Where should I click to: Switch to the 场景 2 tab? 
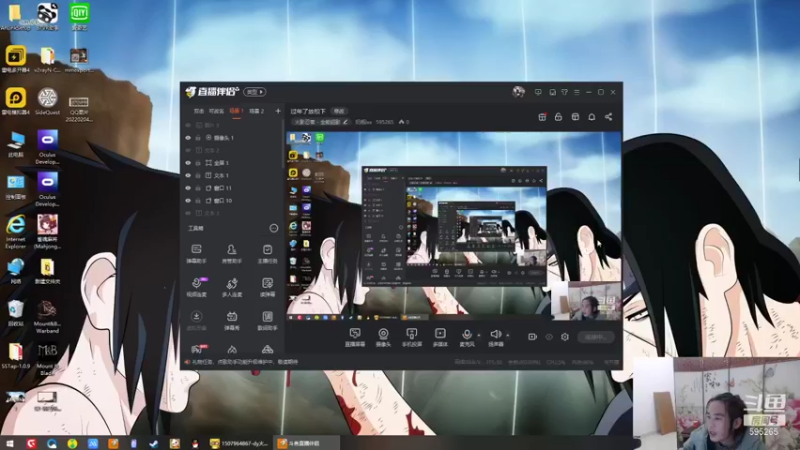(x=257, y=111)
